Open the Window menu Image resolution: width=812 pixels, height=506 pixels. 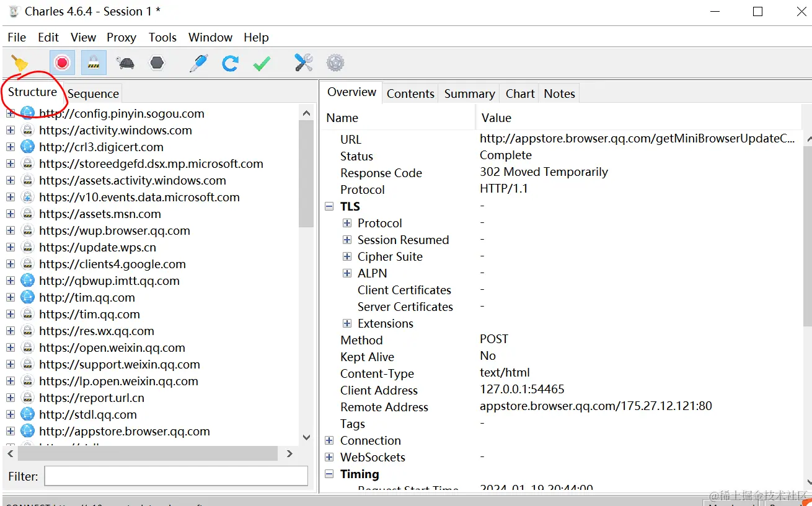click(x=210, y=38)
